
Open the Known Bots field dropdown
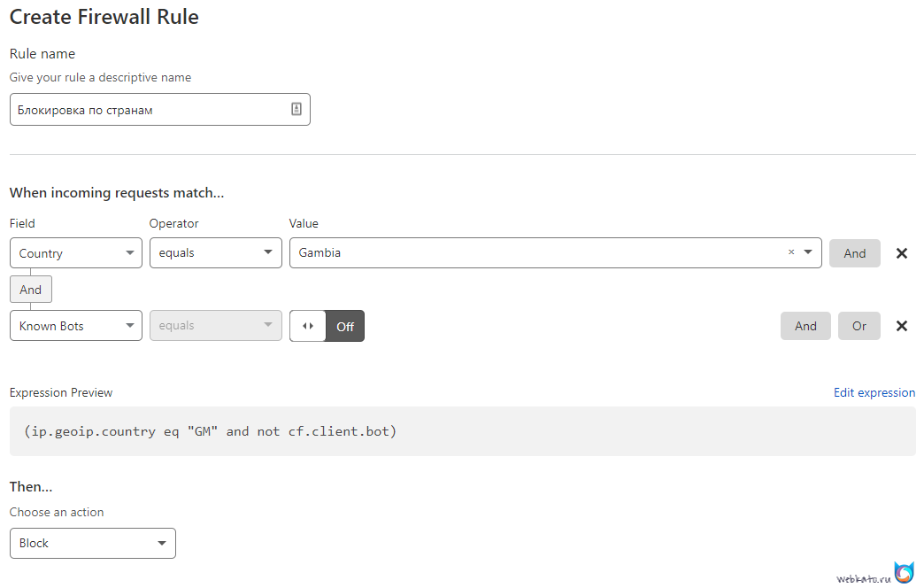coord(76,326)
